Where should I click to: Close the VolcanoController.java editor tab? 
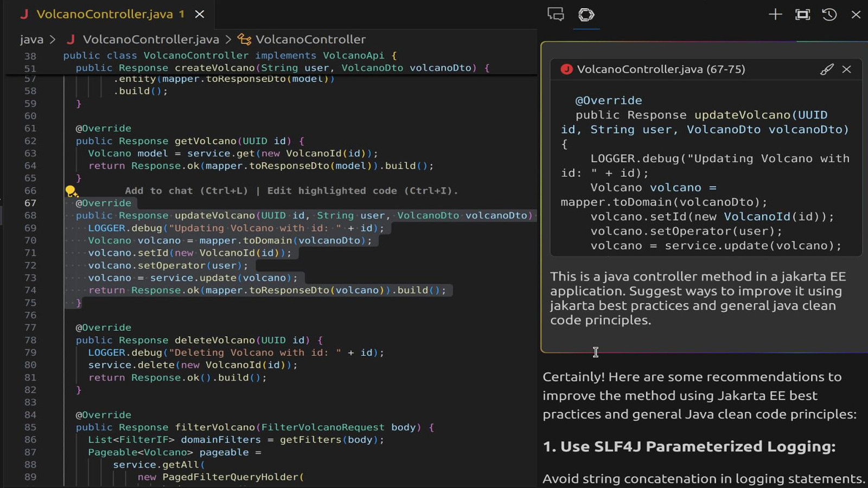[x=200, y=14]
